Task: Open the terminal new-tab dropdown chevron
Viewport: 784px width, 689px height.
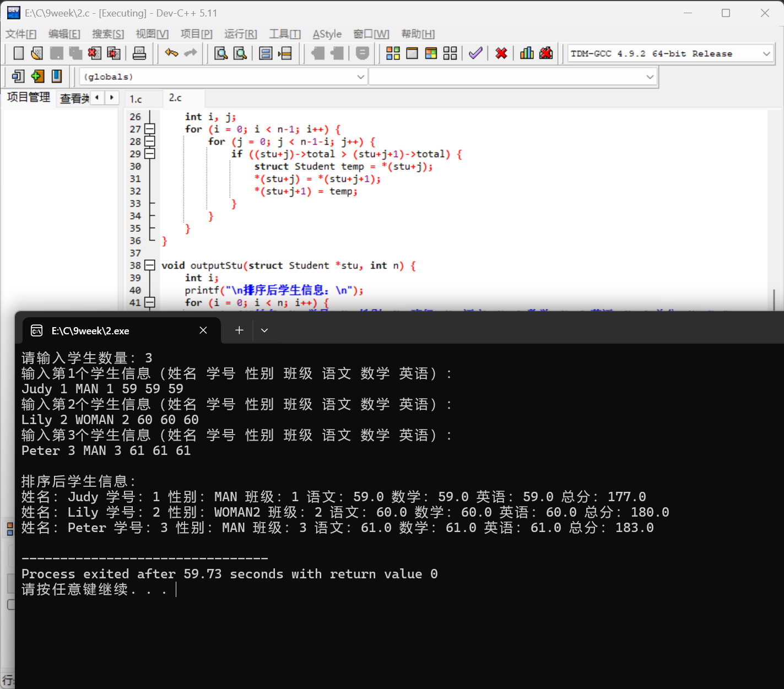Action: point(264,330)
